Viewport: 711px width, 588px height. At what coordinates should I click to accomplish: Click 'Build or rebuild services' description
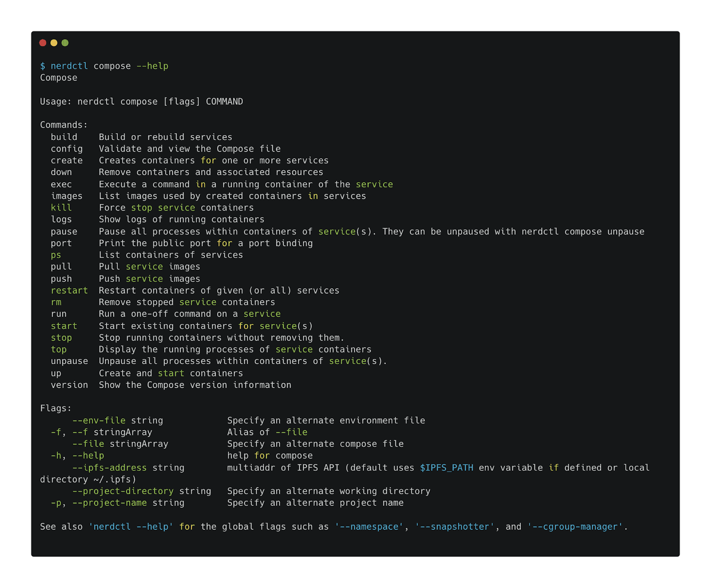pos(165,137)
